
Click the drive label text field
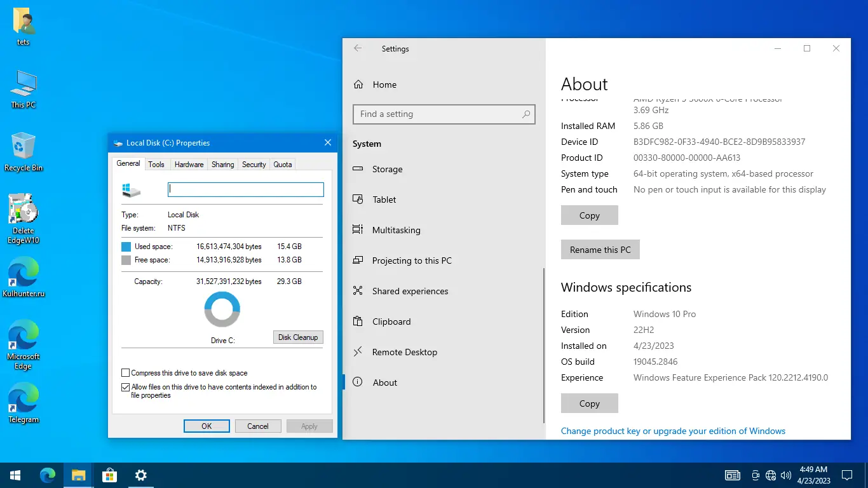click(246, 189)
